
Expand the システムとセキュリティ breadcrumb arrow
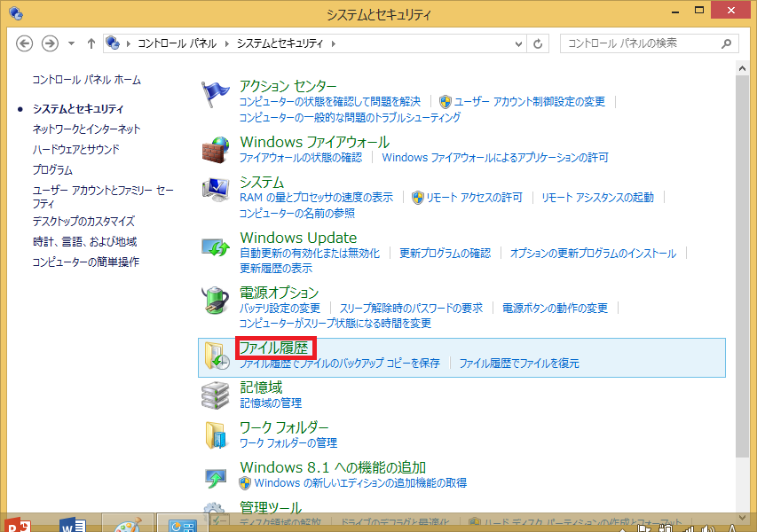coord(333,44)
